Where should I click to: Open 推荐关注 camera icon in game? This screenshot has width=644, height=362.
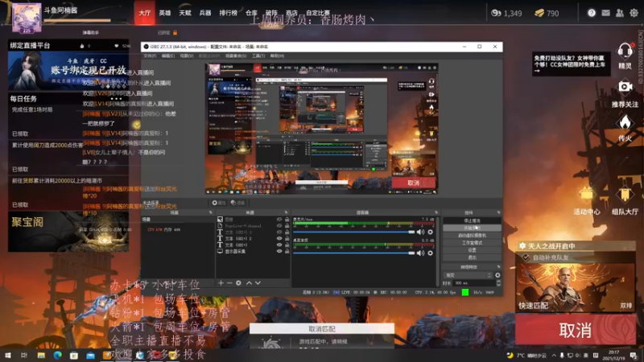pyautogui.click(x=625, y=87)
